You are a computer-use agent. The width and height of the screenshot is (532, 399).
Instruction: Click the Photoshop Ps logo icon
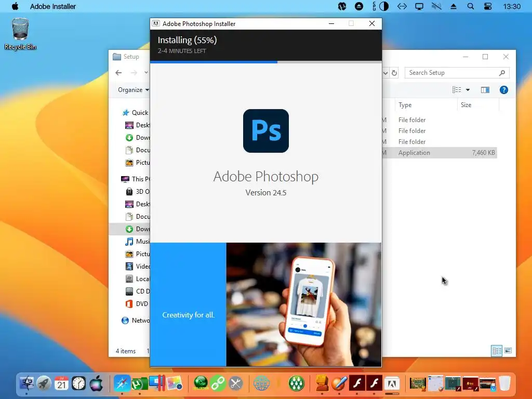(265, 130)
